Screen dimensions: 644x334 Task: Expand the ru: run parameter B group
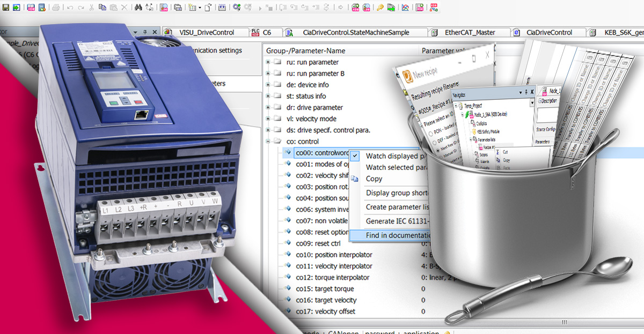[x=268, y=73]
